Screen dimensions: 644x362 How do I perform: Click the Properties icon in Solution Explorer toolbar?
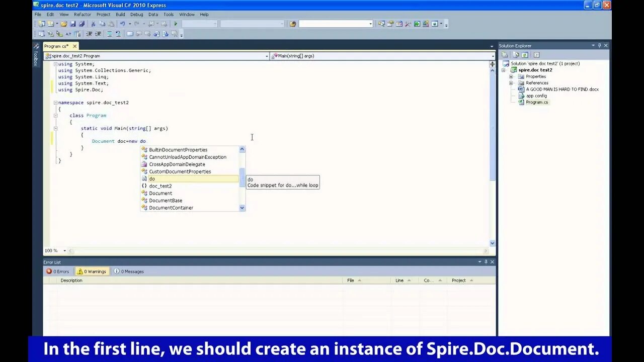pyautogui.click(x=506, y=55)
